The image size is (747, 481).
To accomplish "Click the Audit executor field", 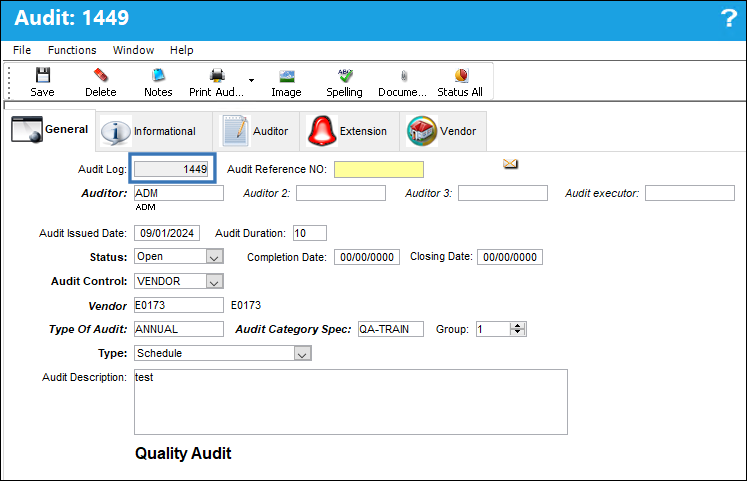I will click(690, 193).
